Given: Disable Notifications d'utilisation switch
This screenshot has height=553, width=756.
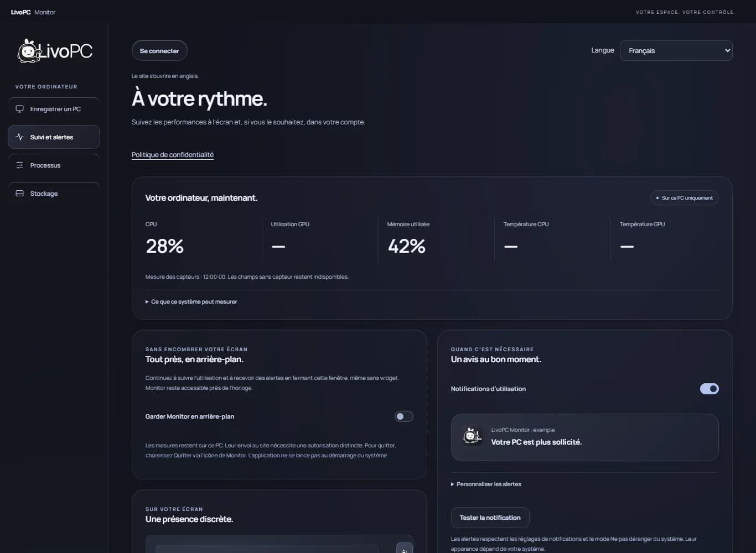Looking at the screenshot, I should tap(710, 389).
